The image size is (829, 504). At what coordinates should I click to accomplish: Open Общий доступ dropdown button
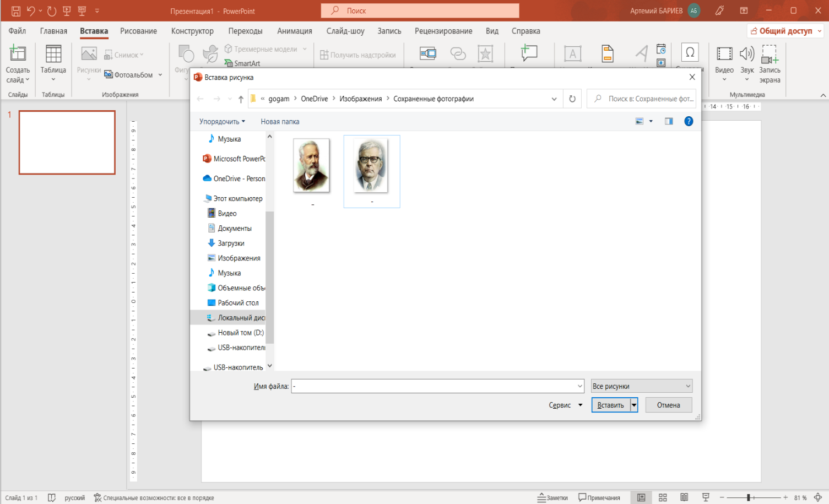coord(785,31)
